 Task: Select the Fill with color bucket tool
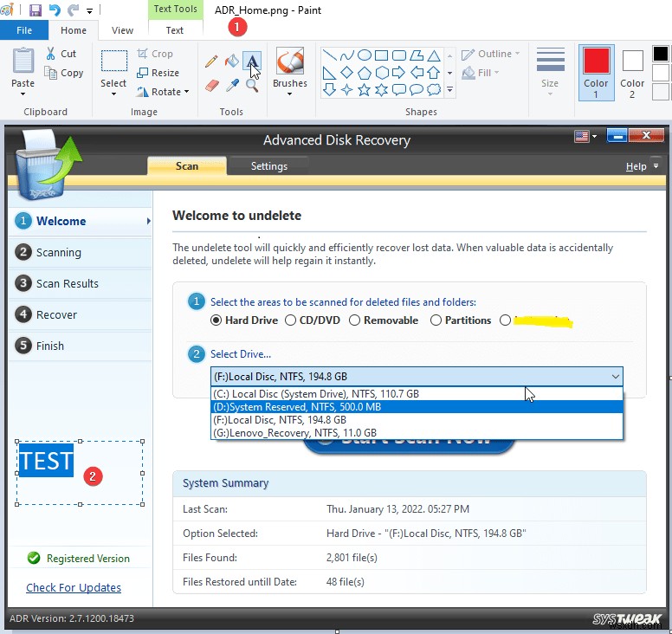232,61
